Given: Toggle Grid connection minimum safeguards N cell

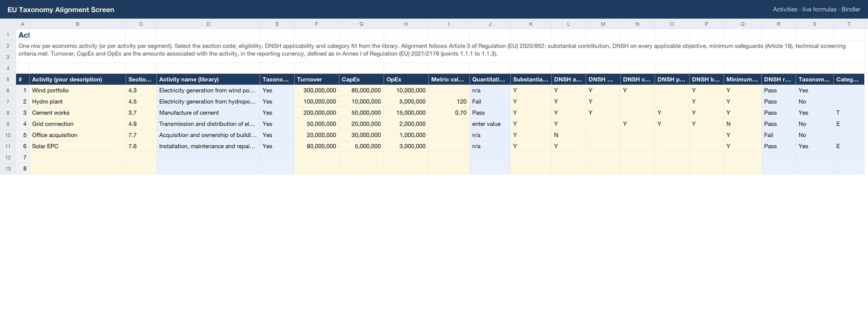Looking at the screenshot, I should click(x=742, y=124).
